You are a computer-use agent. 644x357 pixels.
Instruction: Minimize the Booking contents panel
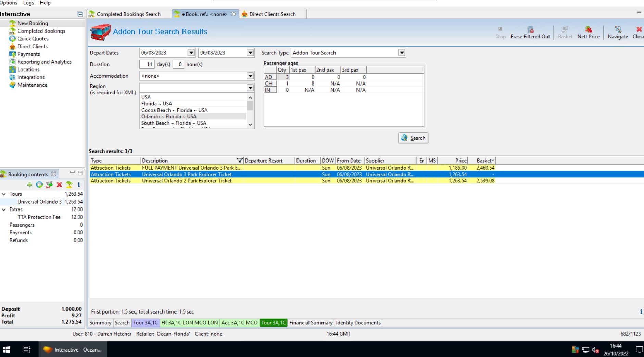[72, 172]
